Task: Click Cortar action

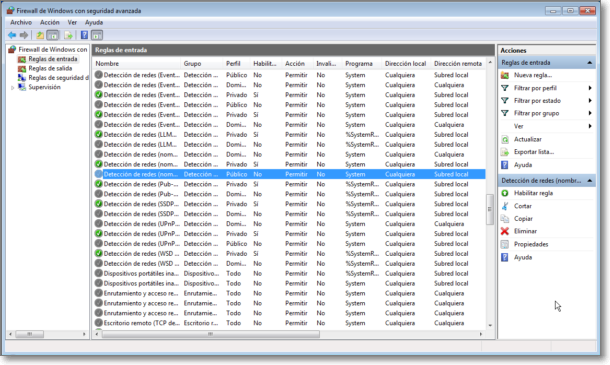Action: click(x=522, y=206)
